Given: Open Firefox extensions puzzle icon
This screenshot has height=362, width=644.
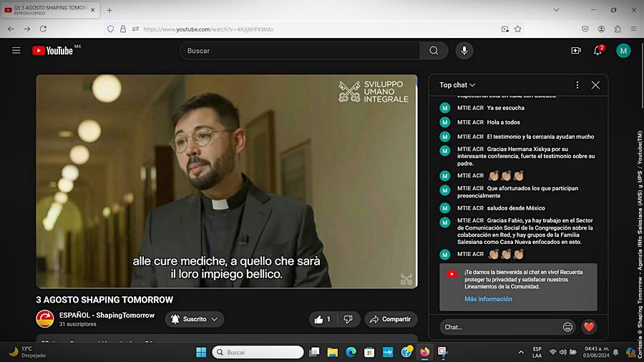Looking at the screenshot, I should coord(618,29).
